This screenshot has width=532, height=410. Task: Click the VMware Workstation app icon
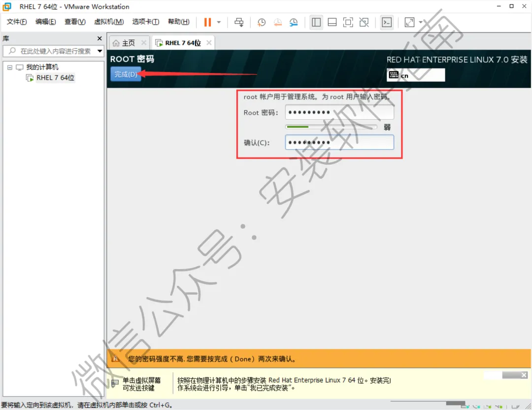pyautogui.click(x=7, y=6)
